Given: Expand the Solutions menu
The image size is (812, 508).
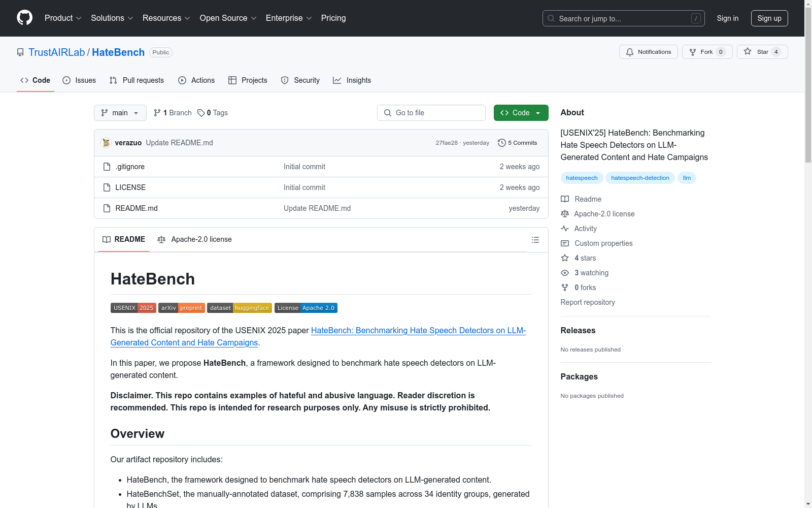Looking at the screenshot, I should coord(112,18).
